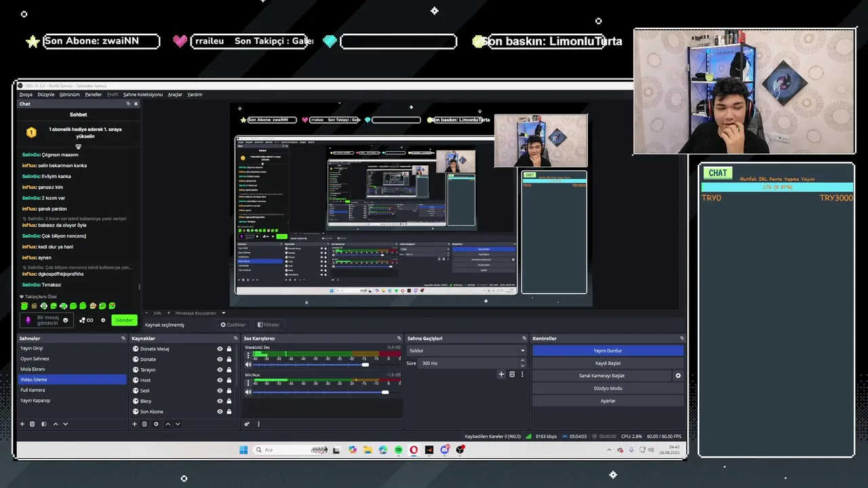Screen dimensions: 868x488
Task: Open advanced audio properties gears icon
Action: point(247,424)
